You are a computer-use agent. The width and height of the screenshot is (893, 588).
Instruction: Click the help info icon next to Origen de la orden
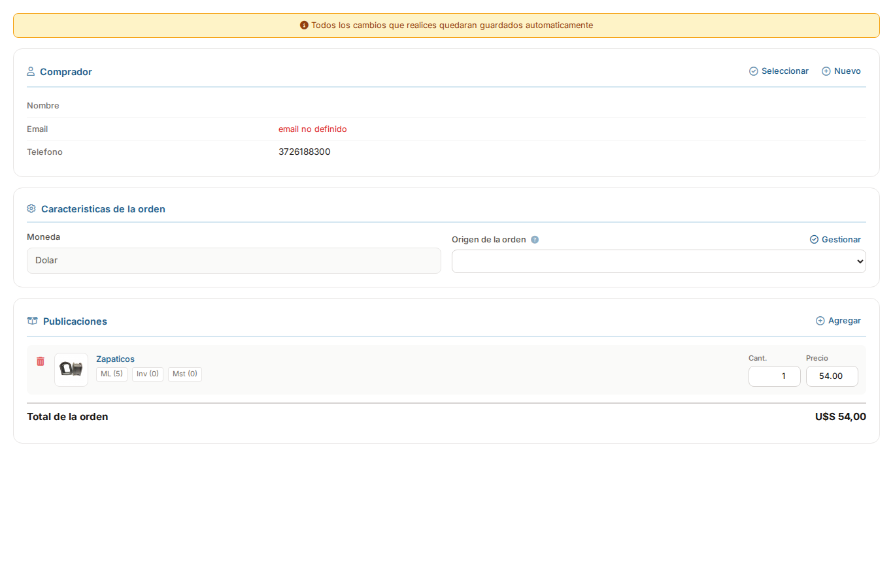(535, 239)
